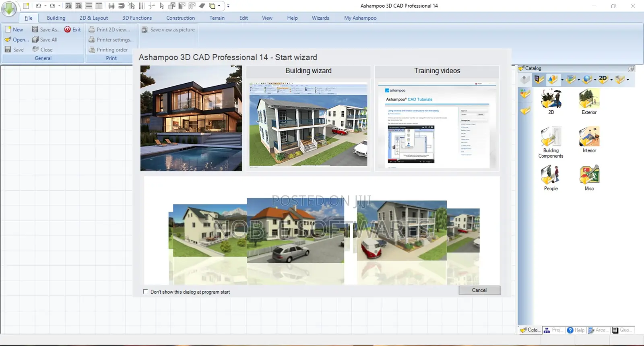The width and height of the screenshot is (644, 346).
Task: Expand the layers icon dropdown in quick toolbar
Action: tap(219, 6)
